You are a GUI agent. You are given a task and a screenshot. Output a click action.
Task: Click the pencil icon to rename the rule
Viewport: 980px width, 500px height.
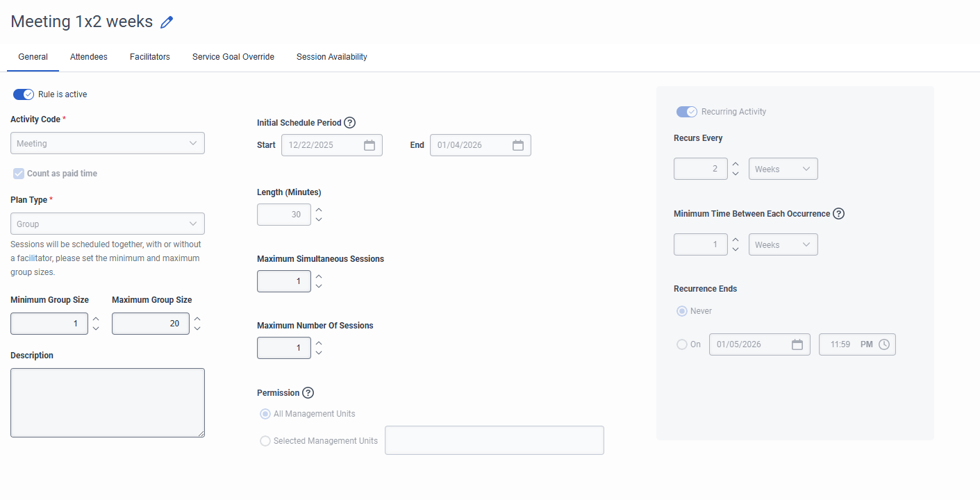pyautogui.click(x=167, y=22)
